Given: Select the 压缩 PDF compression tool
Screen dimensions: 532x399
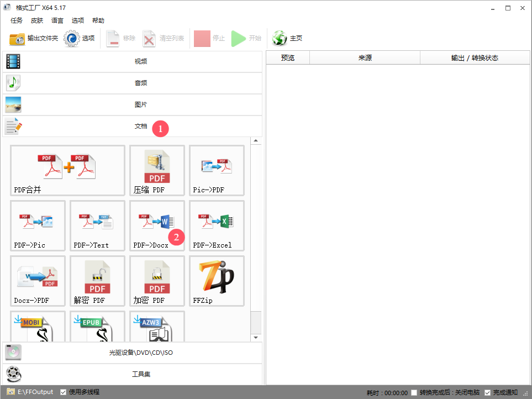Looking at the screenshot, I should click(157, 170).
